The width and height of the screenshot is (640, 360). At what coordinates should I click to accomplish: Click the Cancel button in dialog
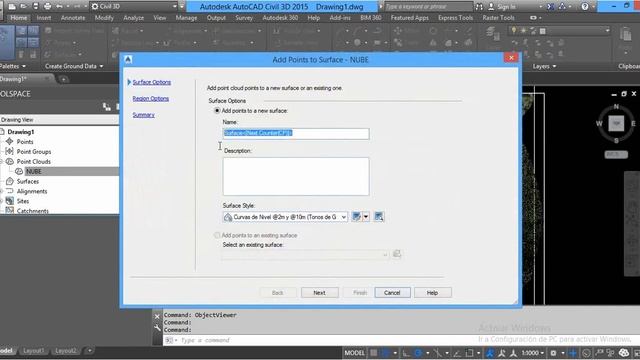392,293
